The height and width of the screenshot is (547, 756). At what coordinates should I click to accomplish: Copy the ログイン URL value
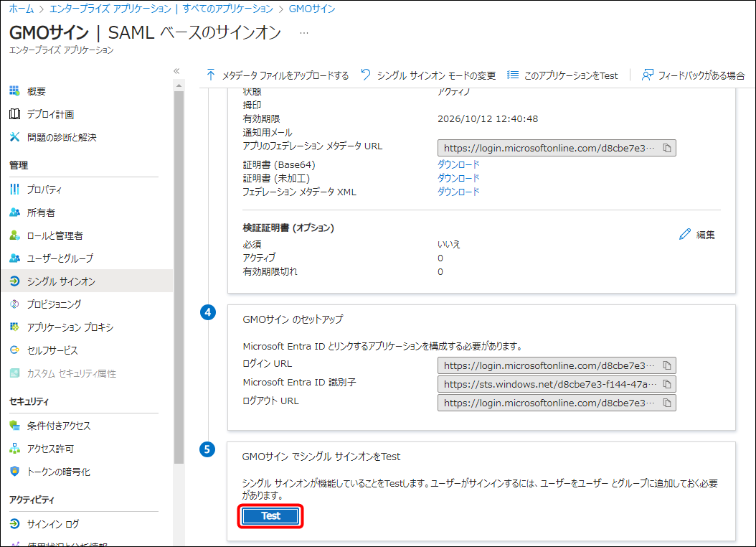click(667, 365)
